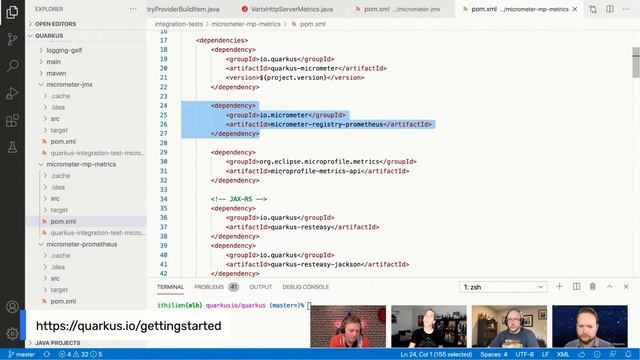
Task: Open editor more actions menu
Action: click(x=626, y=9)
